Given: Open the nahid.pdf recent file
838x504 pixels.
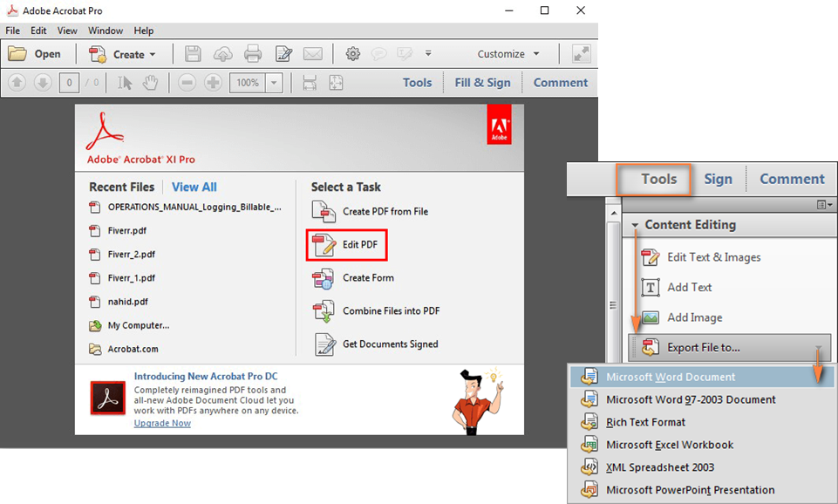Looking at the screenshot, I should [119, 302].
